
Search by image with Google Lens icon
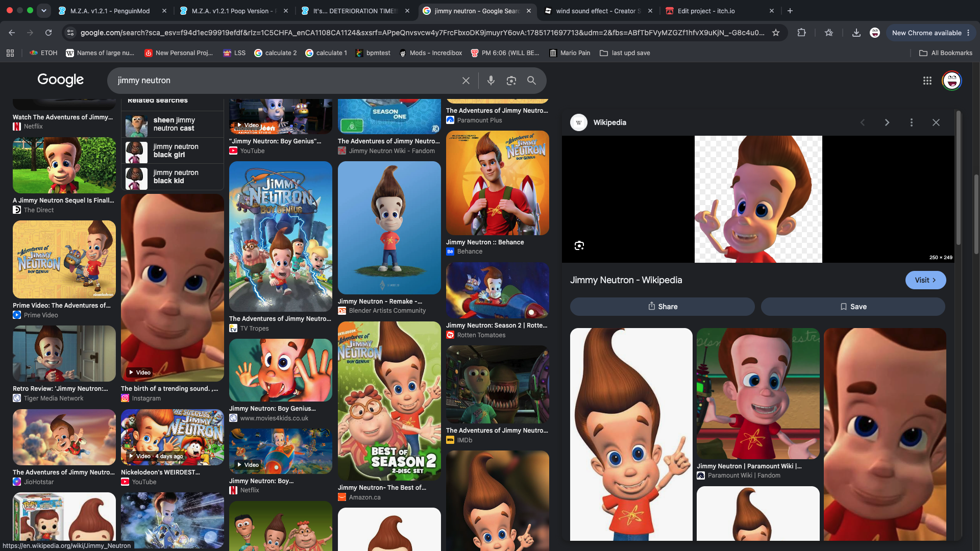pos(511,81)
